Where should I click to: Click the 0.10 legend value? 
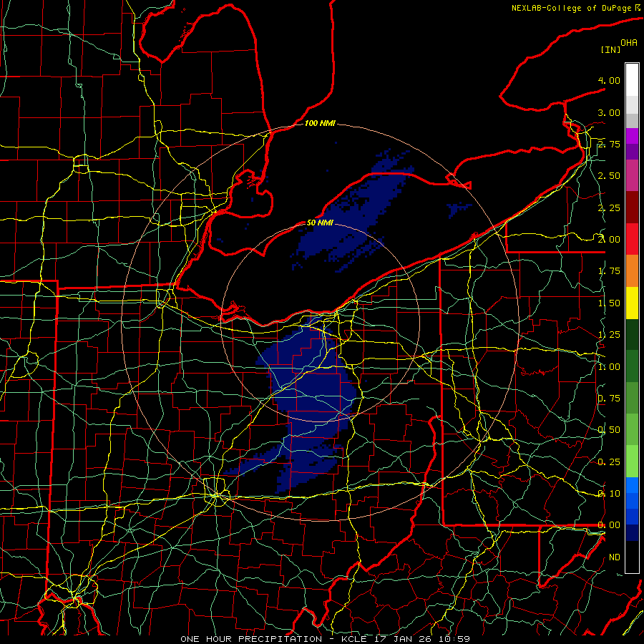pos(609,494)
